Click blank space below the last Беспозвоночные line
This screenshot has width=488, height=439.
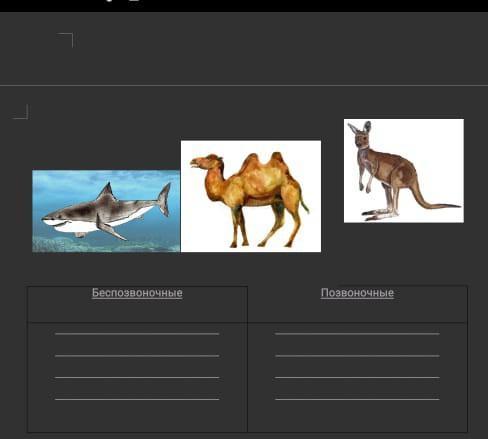coord(137,417)
